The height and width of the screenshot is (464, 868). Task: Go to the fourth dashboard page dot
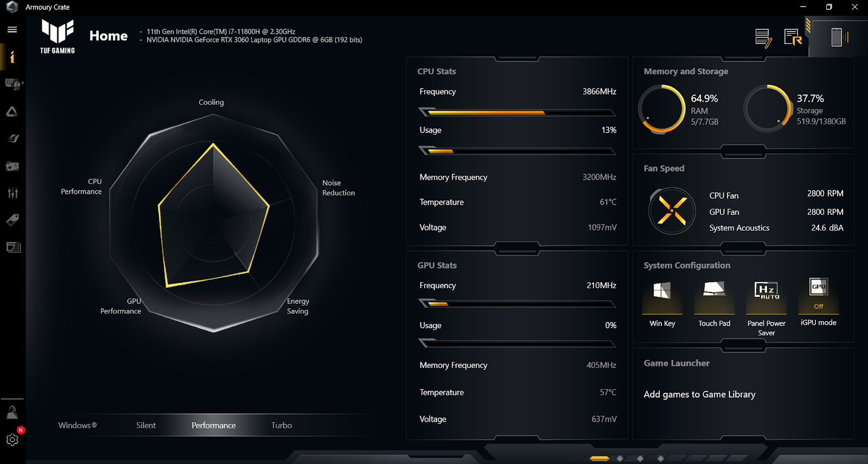[660, 459]
